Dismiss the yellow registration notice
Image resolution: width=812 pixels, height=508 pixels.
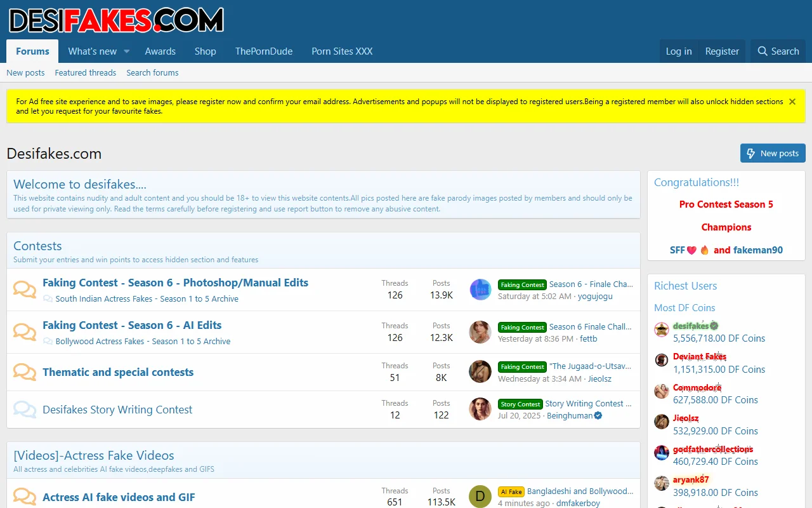792,101
